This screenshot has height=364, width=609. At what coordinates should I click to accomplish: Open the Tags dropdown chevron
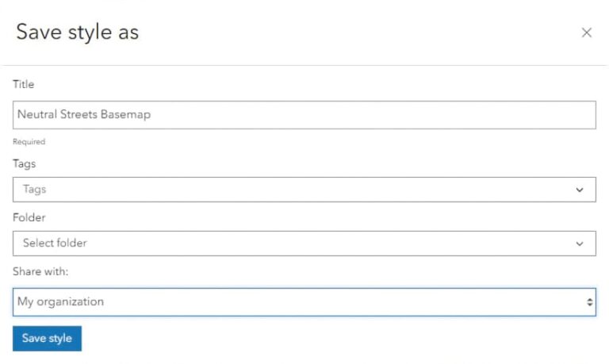580,190
